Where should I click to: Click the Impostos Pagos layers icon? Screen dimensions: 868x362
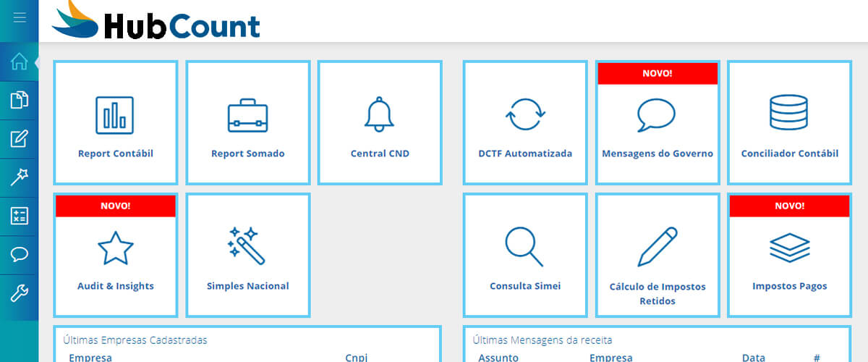(789, 248)
